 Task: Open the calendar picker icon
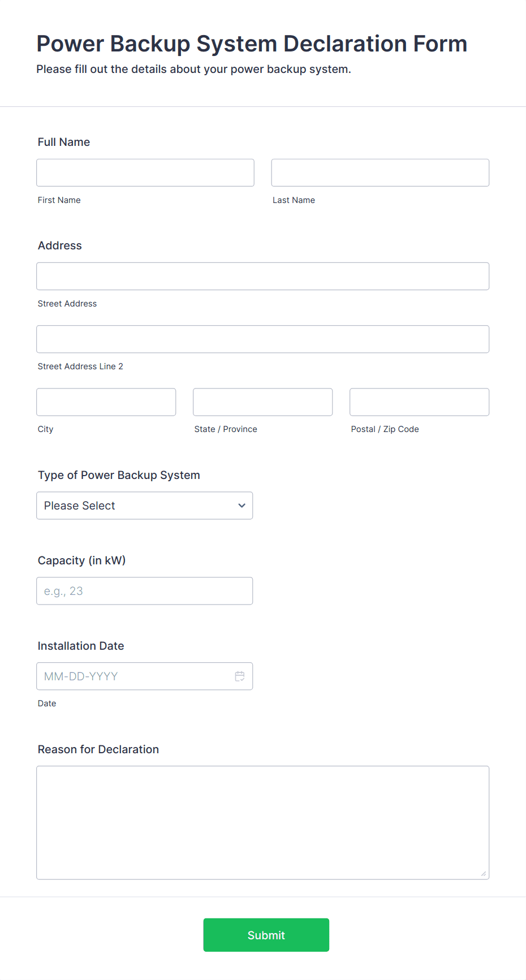coord(240,676)
